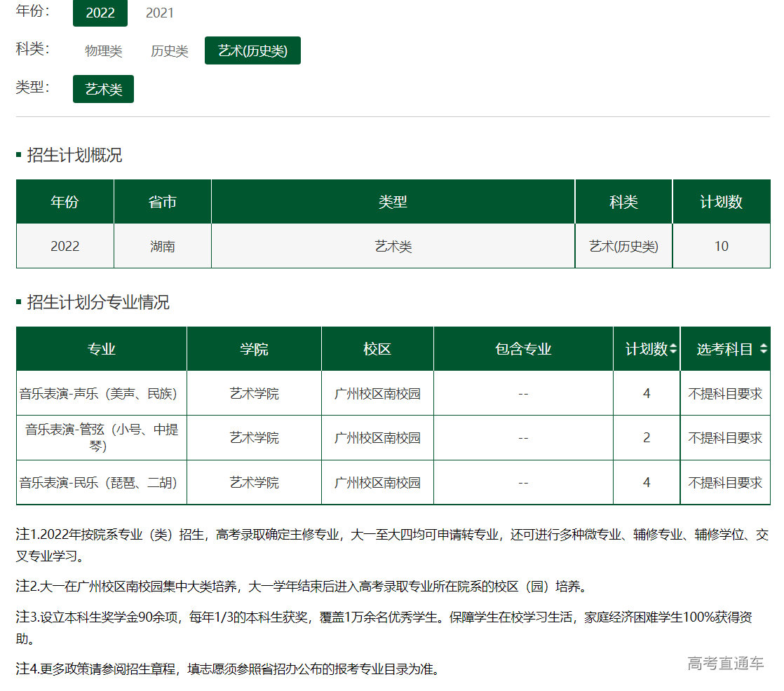
Task: Click the 科类 header cell in overview table
Action: [x=623, y=201]
